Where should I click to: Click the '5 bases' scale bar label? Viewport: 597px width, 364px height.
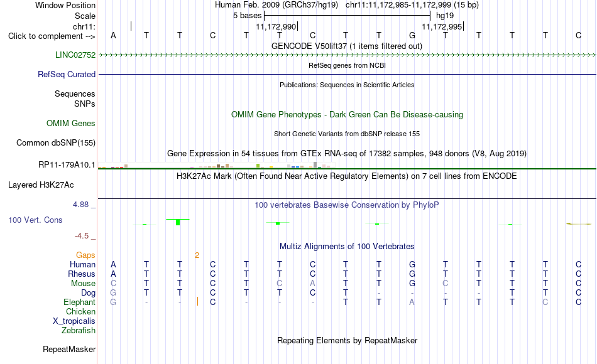tap(248, 16)
